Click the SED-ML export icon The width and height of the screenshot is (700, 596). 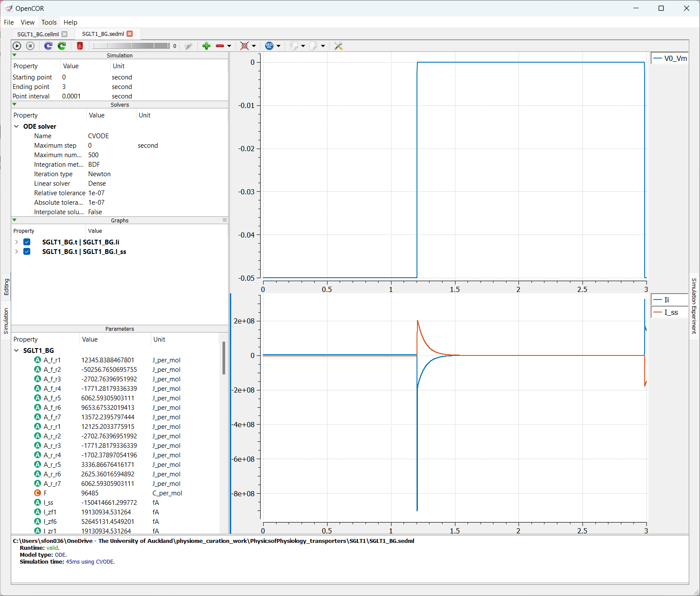269,46
